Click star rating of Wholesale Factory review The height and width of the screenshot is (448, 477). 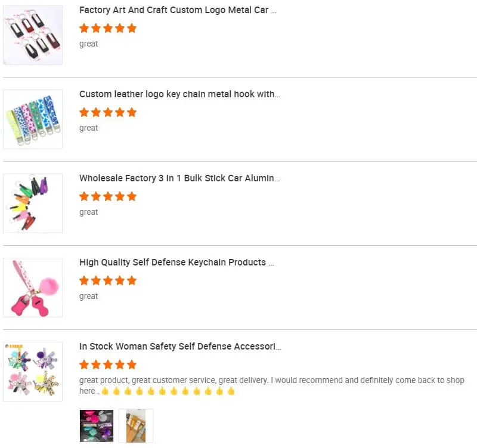pos(108,196)
